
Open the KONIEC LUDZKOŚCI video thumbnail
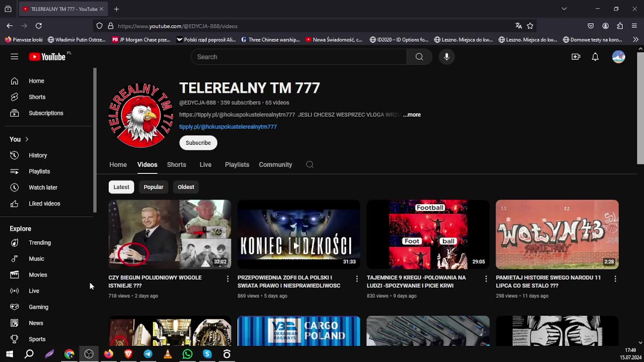(299, 234)
